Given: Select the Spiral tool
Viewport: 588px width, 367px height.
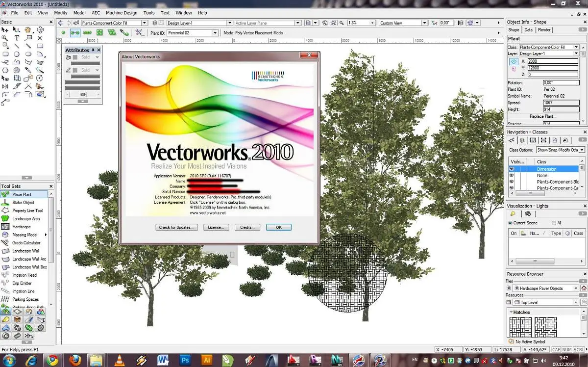Looking at the screenshot, I should coord(16,70).
